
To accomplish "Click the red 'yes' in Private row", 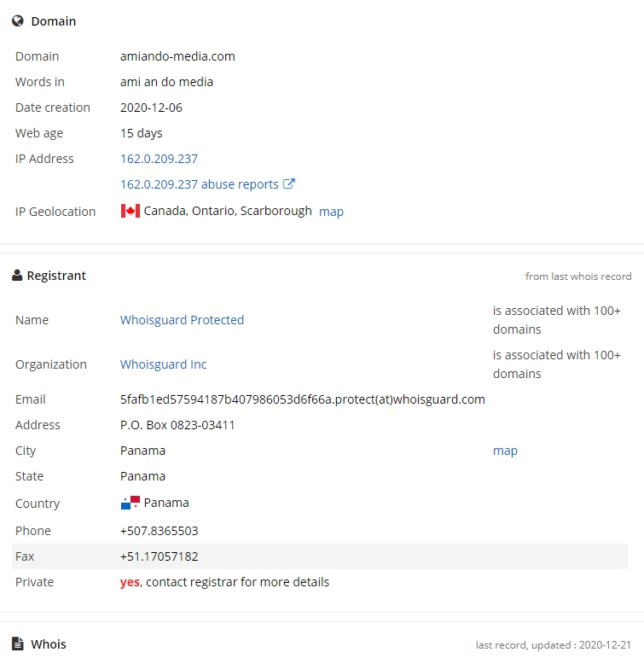I will (x=130, y=582).
